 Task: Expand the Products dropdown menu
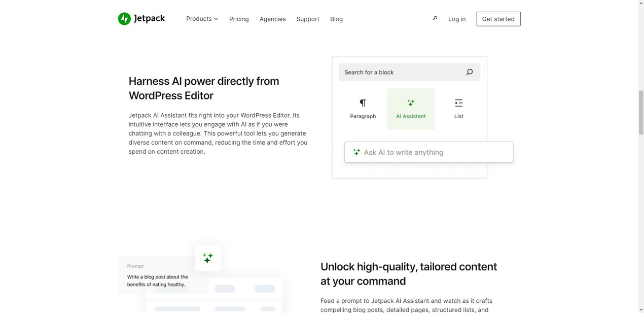click(x=199, y=19)
